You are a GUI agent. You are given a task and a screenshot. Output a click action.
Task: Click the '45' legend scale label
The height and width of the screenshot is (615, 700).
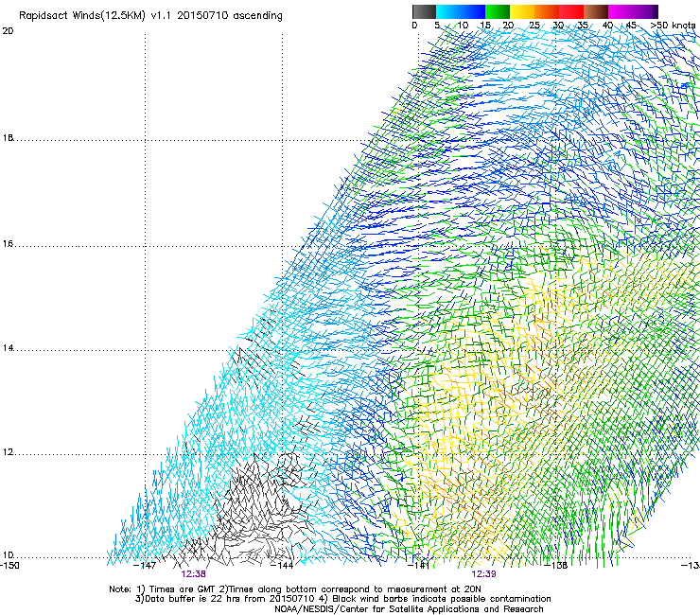[x=631, y=25]
